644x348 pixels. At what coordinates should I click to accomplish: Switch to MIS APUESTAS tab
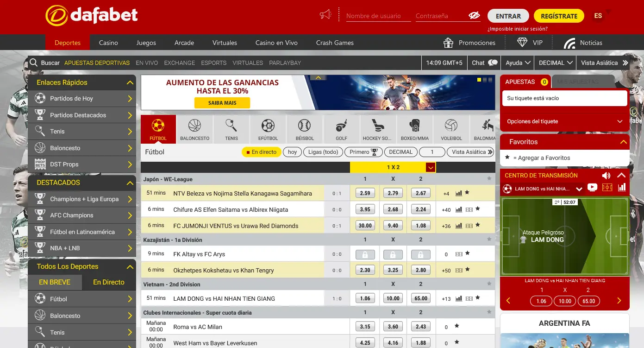click(x=582, y=82)
